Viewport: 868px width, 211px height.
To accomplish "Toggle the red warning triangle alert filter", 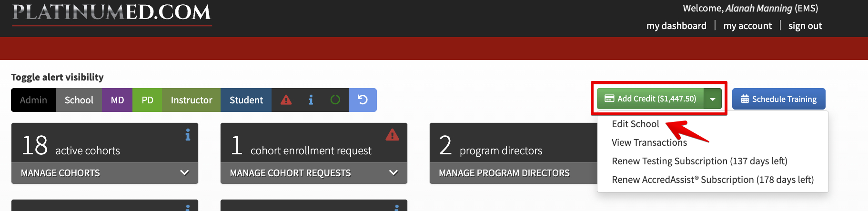I will point(286,100).
